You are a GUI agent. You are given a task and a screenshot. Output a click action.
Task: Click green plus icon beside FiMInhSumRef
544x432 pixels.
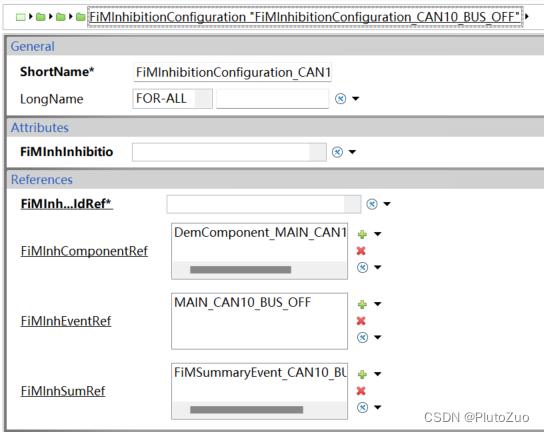(362, 374)
